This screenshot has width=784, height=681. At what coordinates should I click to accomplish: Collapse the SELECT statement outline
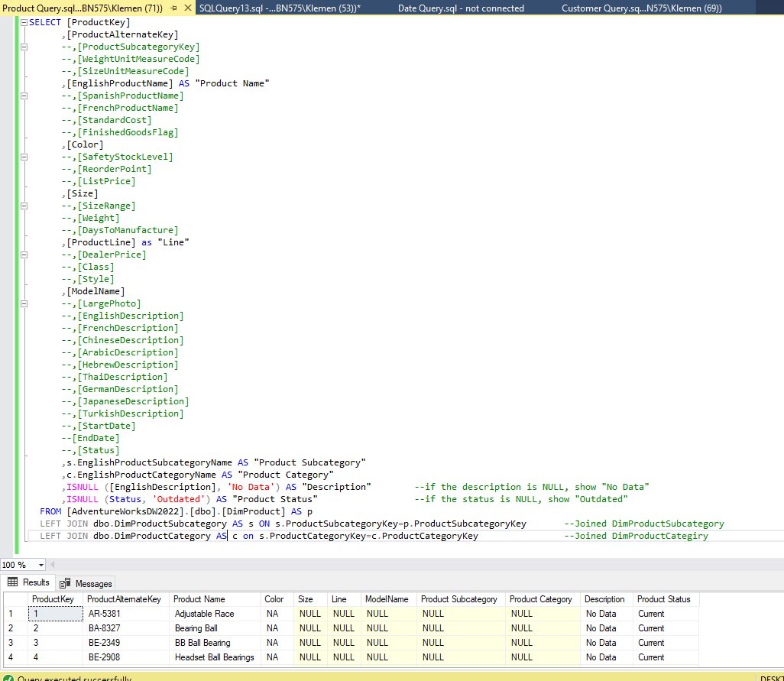pos(24,22)
